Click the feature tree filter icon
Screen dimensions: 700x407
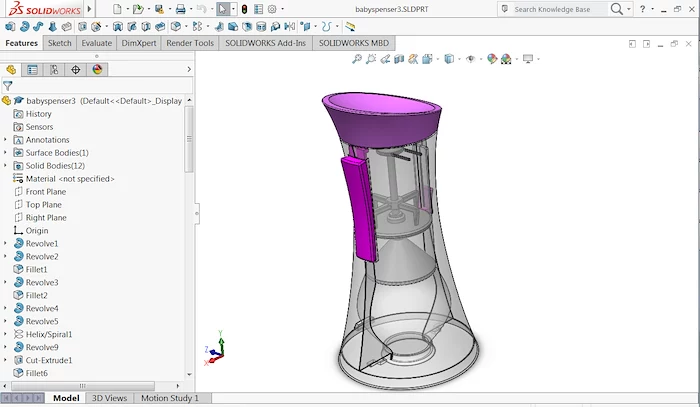tap(8, 86)
